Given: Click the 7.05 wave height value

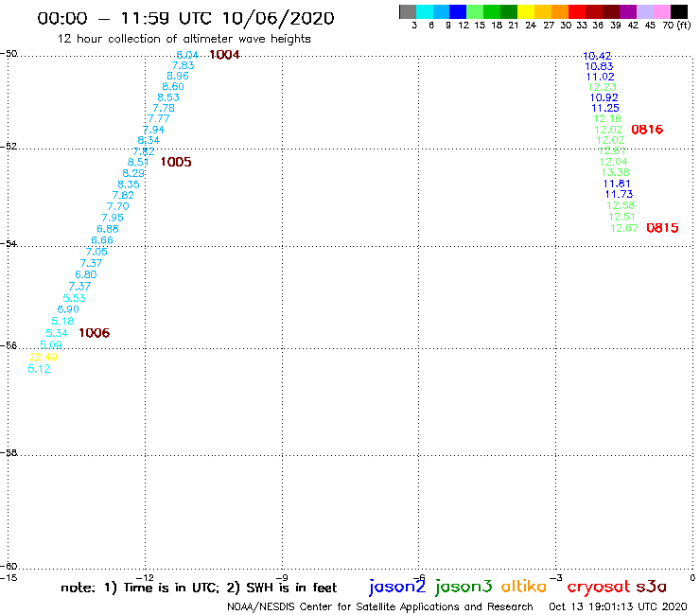Looking at the screenshot, I should pyautogui.click(x=96, y=252).
